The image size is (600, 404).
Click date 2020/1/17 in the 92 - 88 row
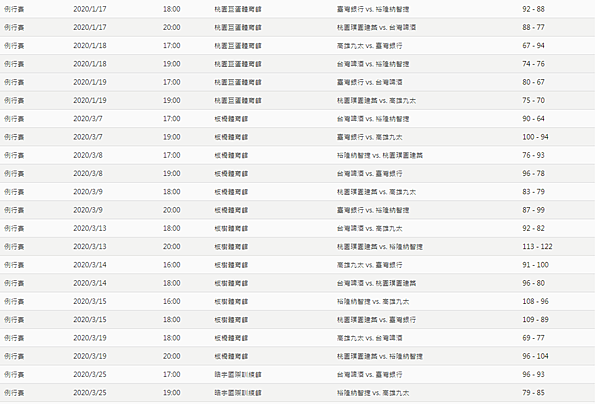[90, 9]
